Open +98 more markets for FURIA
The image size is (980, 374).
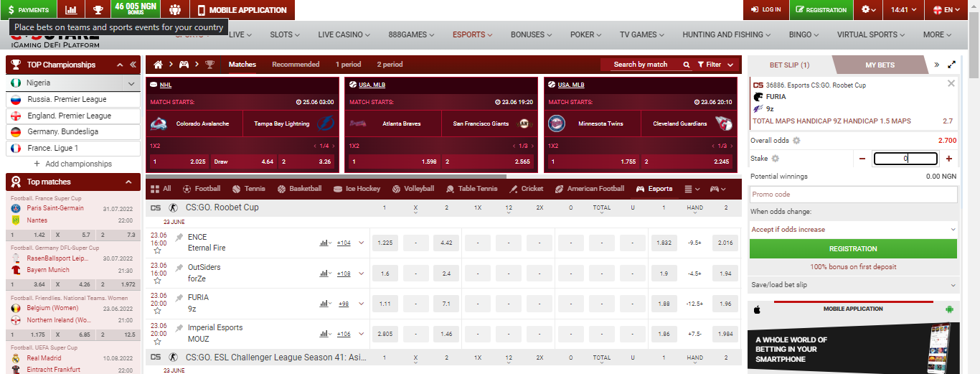click(344, 304)
